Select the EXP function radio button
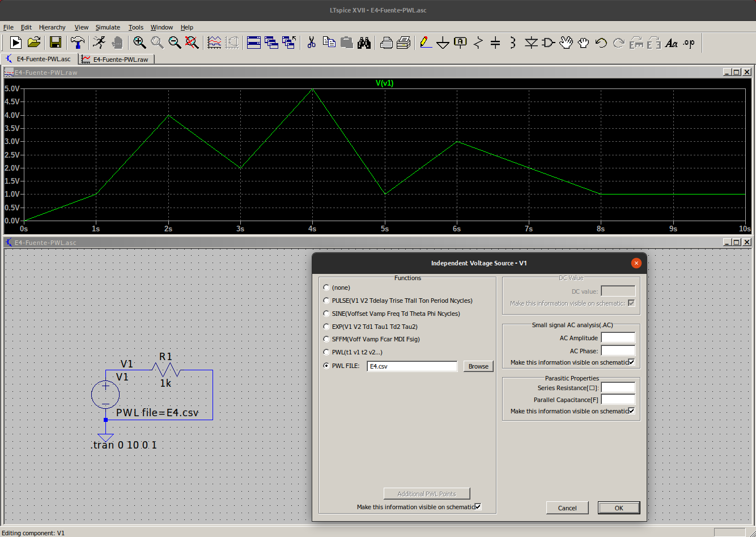This screenshot has height=537, width=756. click(326, 327)
